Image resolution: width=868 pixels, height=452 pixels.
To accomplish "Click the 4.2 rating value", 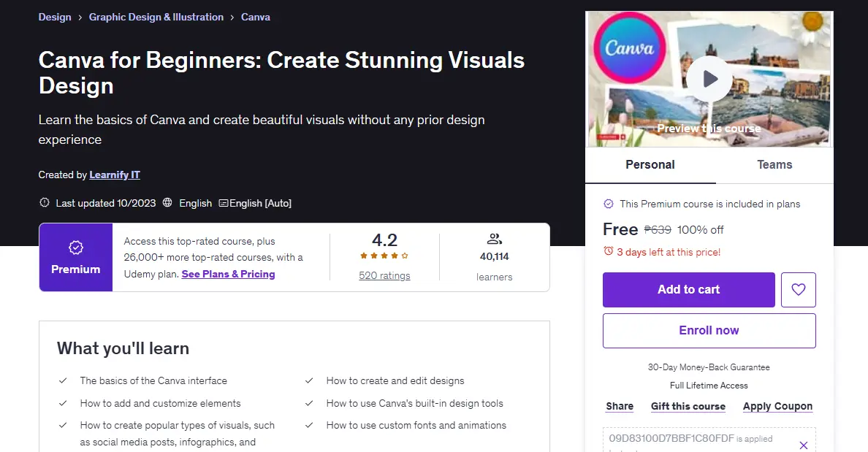I will pyautogui.click(x=384, y=240).
